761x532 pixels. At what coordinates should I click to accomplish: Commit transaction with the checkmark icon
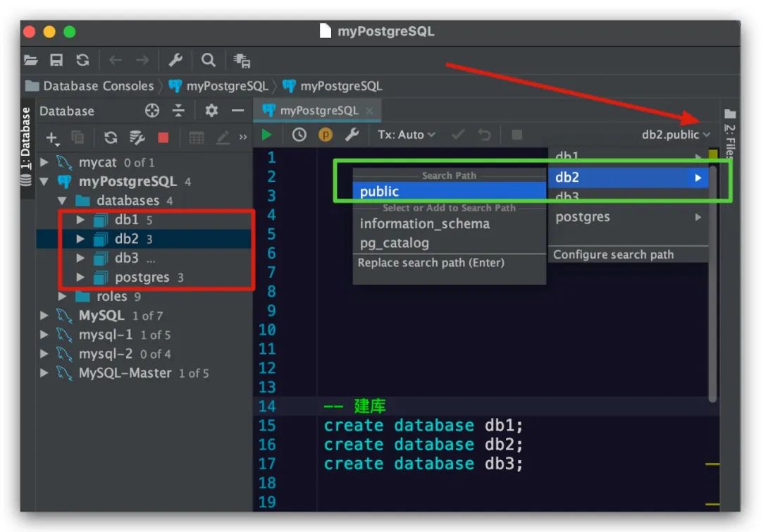458,135
